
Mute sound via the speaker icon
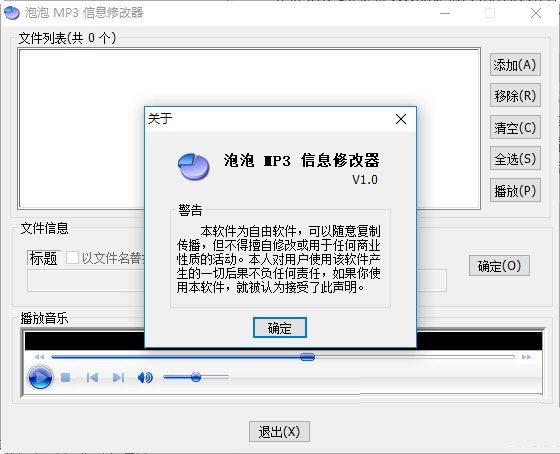coord(145,377)
